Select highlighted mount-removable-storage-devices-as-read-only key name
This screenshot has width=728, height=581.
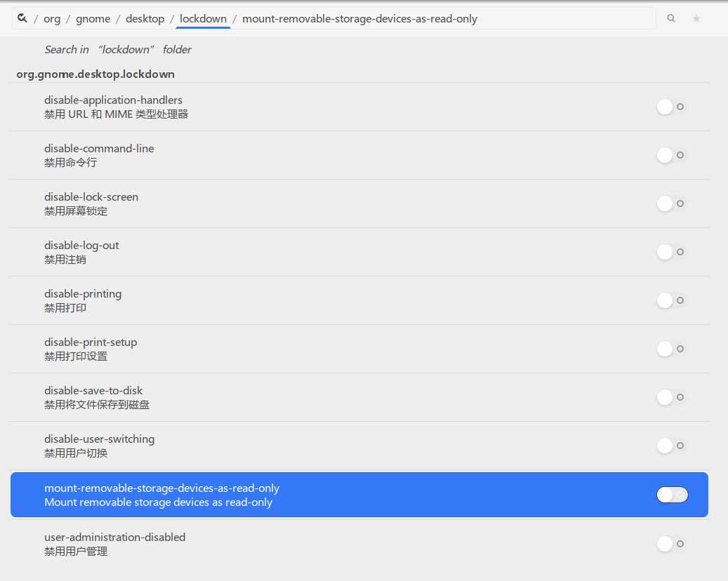161,488
